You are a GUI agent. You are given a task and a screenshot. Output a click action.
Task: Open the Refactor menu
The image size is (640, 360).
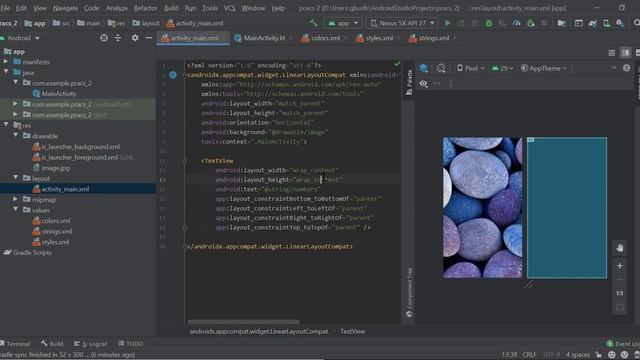[x=145, y=8]
